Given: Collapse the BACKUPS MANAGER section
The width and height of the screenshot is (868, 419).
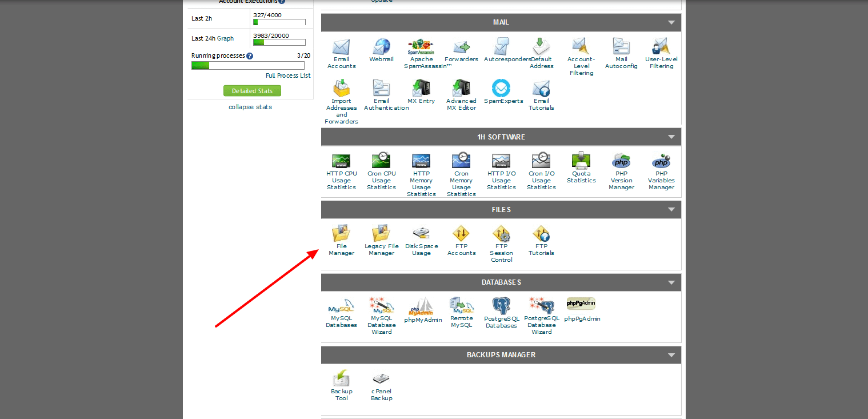Looking at the screenshot, I should pos(671,354).
